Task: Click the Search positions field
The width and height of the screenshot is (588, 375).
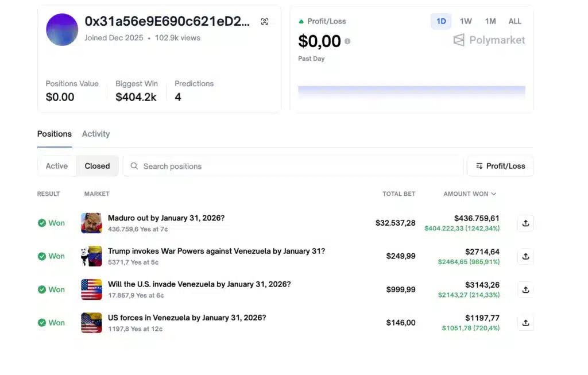Action: pyautogui.click(x=293, y=166)
